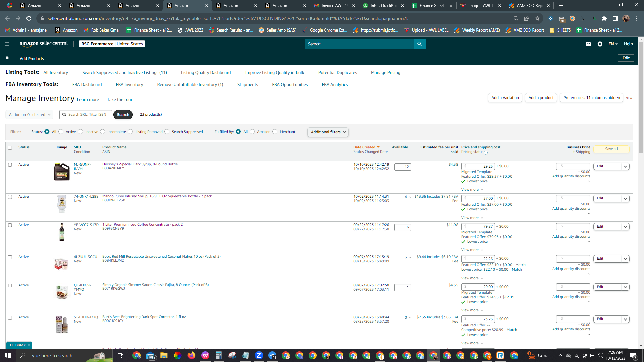Bookmark this page with the star icon
644x362 pixels.
click(x=537, y=18)
